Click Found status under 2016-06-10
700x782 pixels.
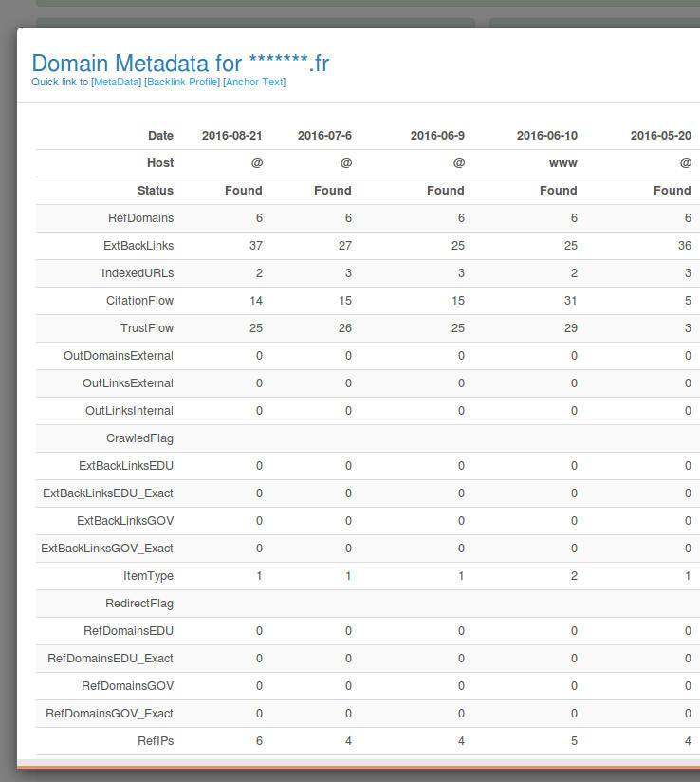(559, 191)
